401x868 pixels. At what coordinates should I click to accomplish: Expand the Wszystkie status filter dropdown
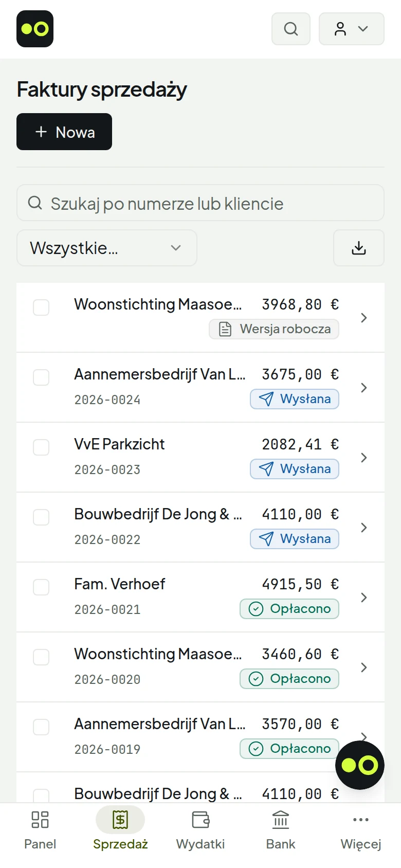(107, 248)
